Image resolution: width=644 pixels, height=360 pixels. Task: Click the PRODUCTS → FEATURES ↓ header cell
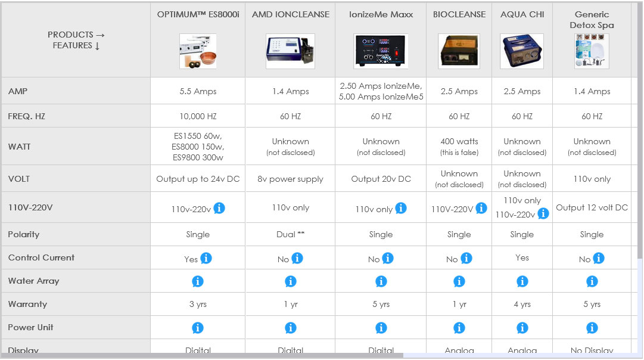pyautogui.click(x=76, y=41)
